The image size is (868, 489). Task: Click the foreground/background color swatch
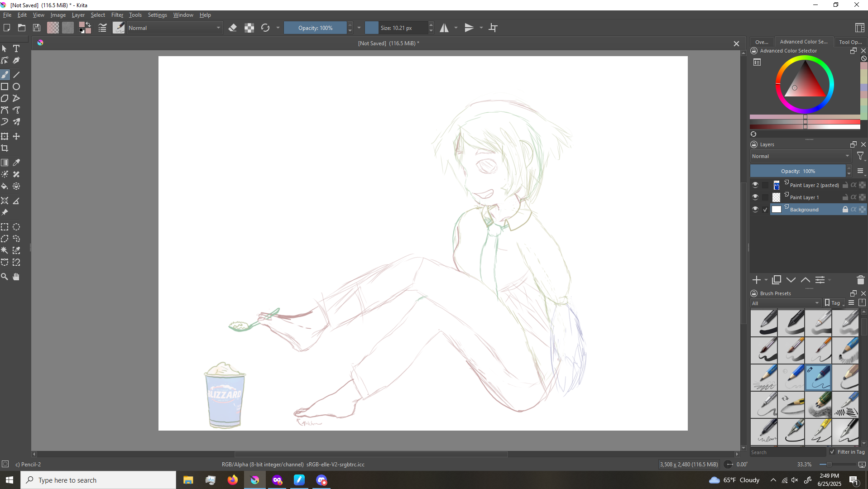click(85, 28)
